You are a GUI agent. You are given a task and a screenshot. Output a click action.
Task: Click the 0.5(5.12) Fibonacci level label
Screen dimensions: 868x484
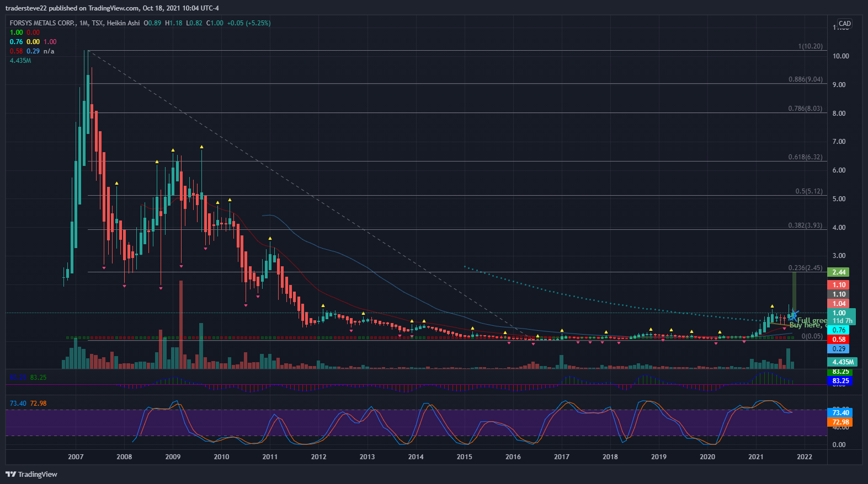[809, 191]
